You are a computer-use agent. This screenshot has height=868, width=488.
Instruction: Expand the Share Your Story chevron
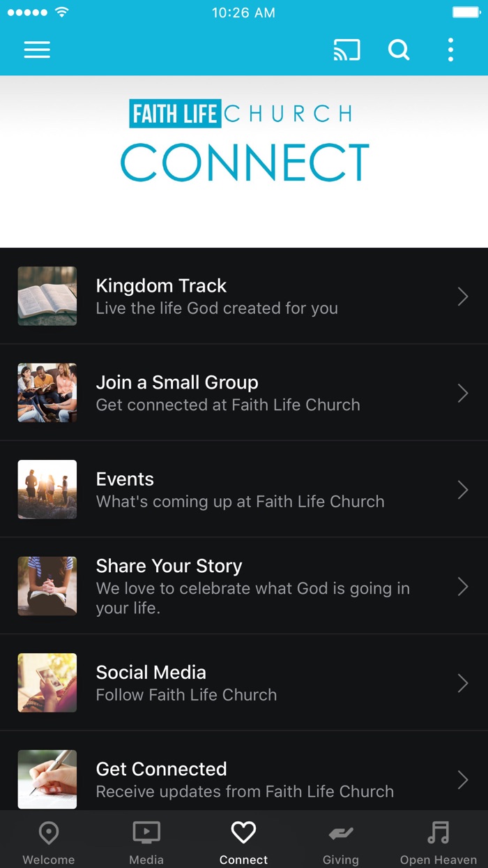pos(463,586)
